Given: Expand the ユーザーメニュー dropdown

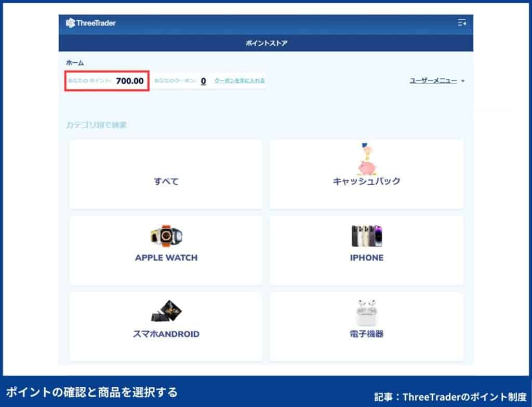Looking at the screenshot, I should click(436, 80).
